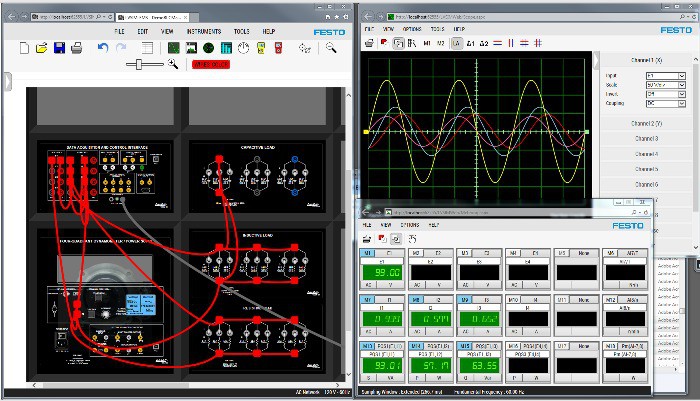Open the OPTIONS menu in the oscilloscope

412,30
